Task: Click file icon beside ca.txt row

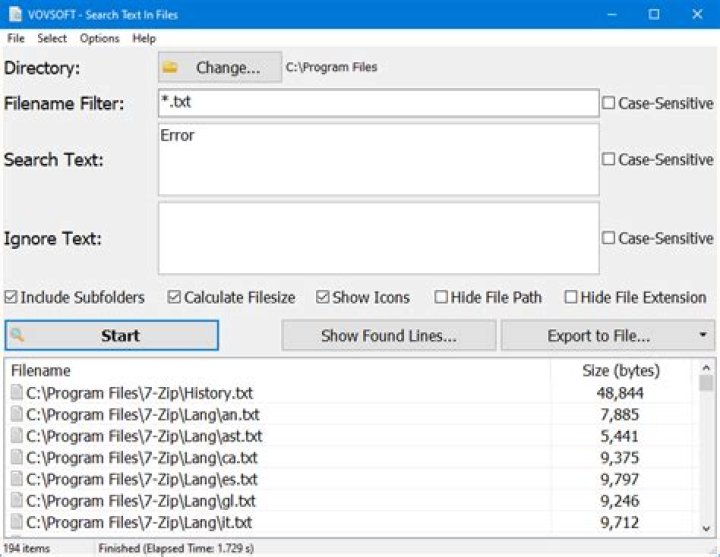Action: tap(17, 457)
